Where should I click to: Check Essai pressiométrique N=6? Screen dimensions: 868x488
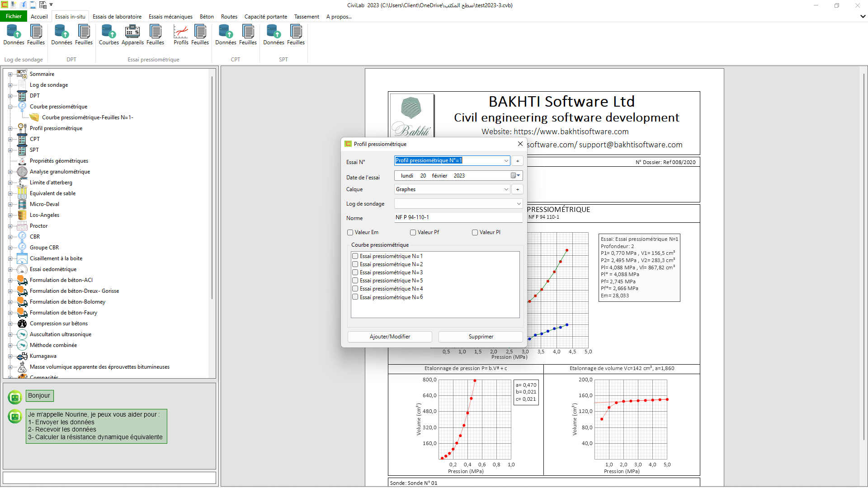pos(355,297)
